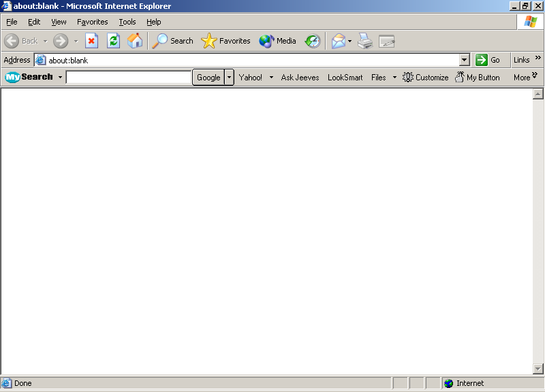Screen dimensions: 545x392
Task: Open the Search pane magnifier icon
Action: pyautogui.click(x=160, y=41)
